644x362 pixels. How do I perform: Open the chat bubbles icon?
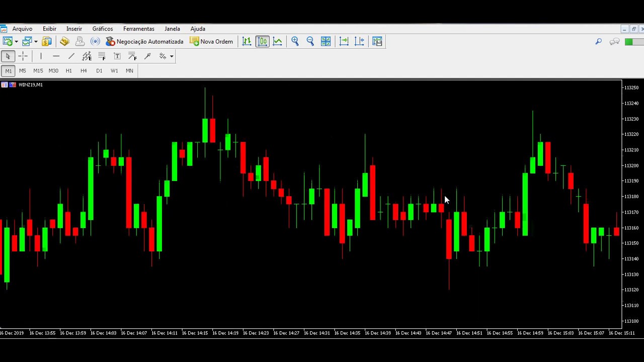(x=614, y=42)
